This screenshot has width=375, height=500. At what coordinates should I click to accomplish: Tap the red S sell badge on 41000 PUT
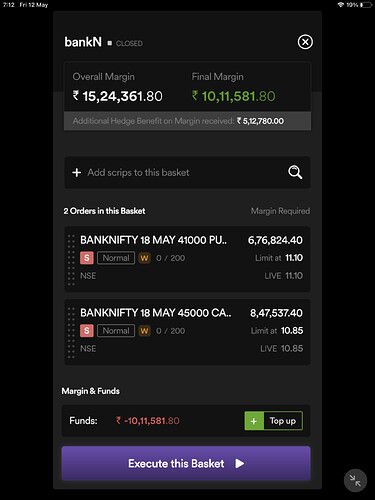(87, 258)
